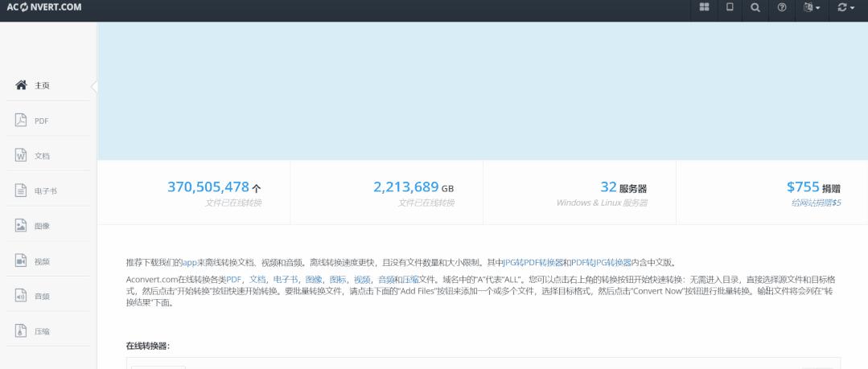The image size is (868, 369).
Task: Select 文档 document converter in sidebar
Action: [x=42, y=156]
